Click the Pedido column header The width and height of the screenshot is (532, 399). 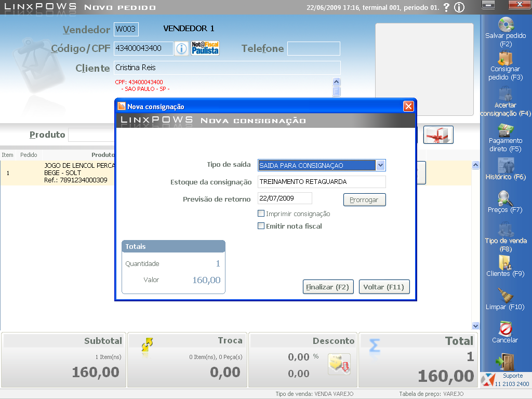29,155
